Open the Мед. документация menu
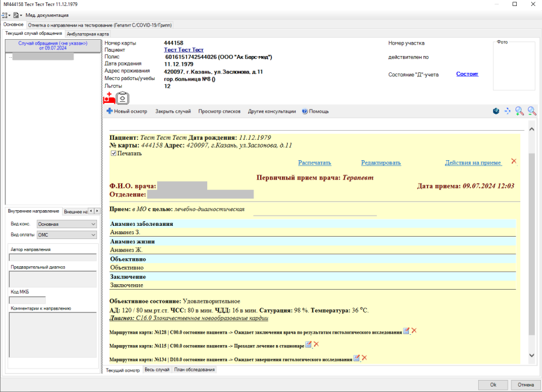Viewport: 542px width, 392px height. pyautogui.click(x=47, y=15)
